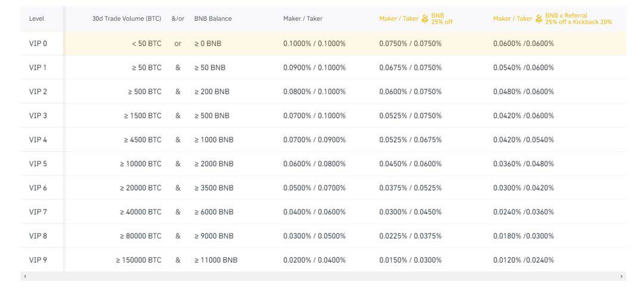The width and height of the screenshot is (644, 293).
Task: Select the "30d Trade Volume (BTC)" column header
Action: 126,18
